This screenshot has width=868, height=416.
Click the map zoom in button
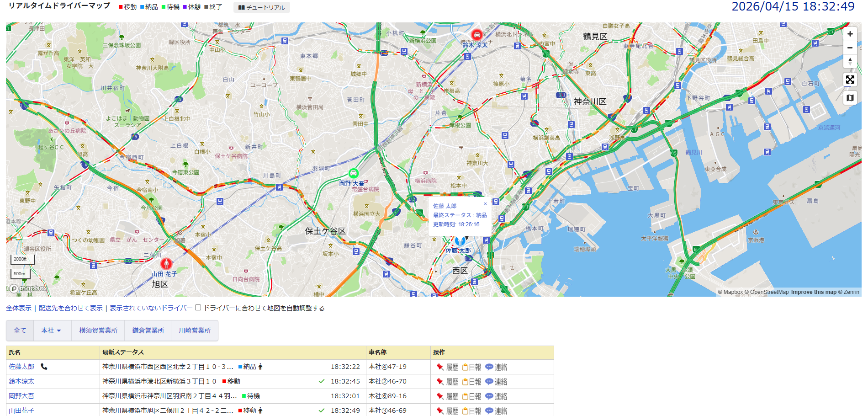pos(850,34)
